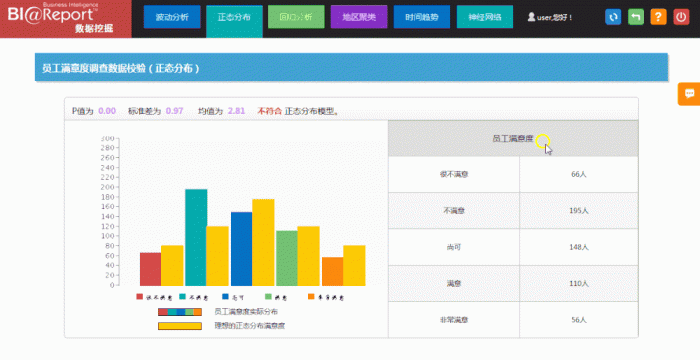
Task: Select the 正态分布 tab
Action: point(234,21)
